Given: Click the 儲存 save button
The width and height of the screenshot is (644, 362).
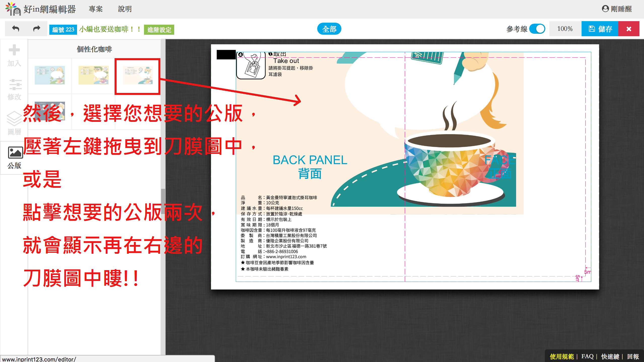Looking at the screenshot, I should 600,29.
